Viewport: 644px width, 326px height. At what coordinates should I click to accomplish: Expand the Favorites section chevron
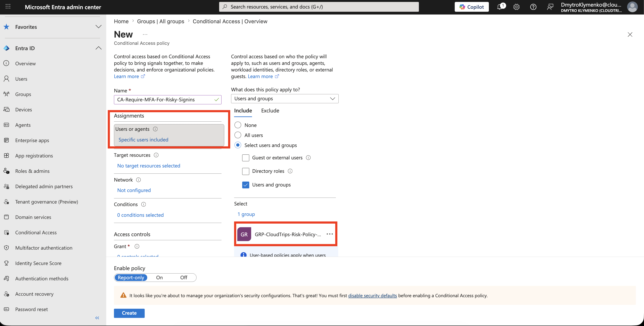(x=99, y=26)
